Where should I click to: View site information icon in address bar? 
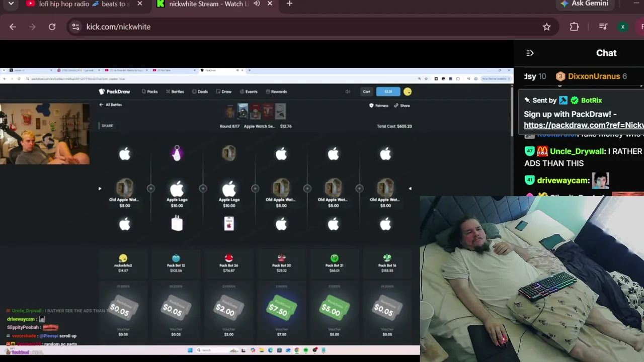point(75,27)
